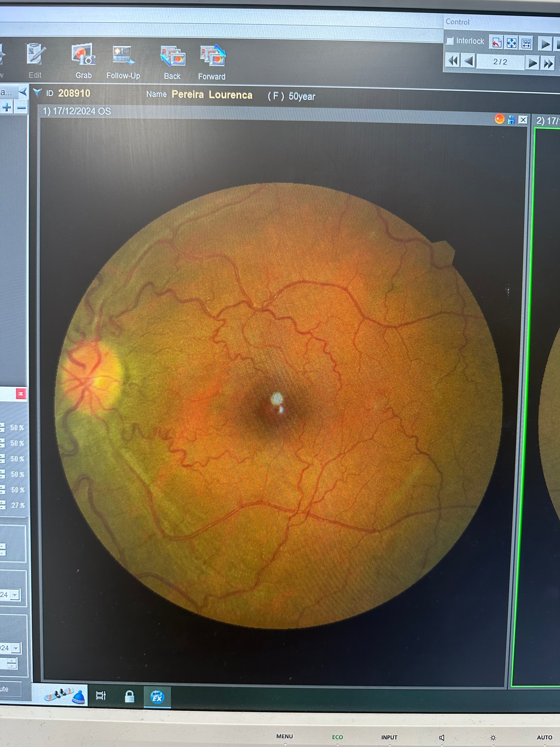This screenshot has width=560, height=747.
Task: Enable the Interlock checkbox
Action: pyautogui.click(x=450, y=41)
